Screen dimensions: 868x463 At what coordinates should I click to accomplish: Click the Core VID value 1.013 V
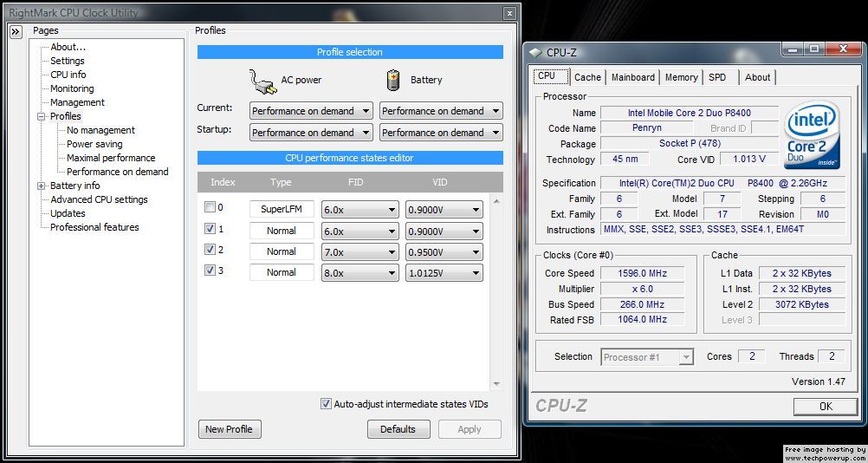pos(749,160)
